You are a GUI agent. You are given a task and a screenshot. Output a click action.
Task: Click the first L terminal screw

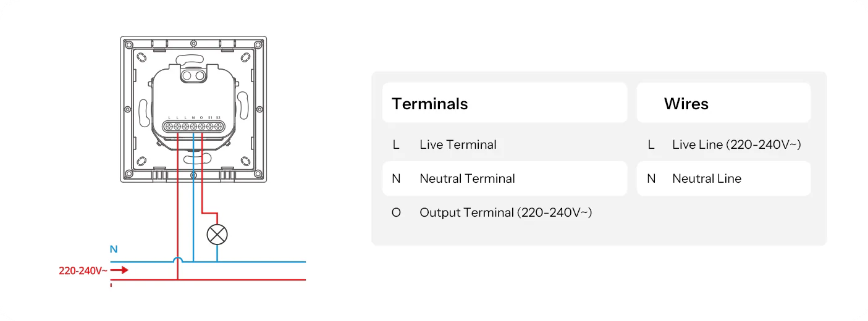tap(169, 127)
